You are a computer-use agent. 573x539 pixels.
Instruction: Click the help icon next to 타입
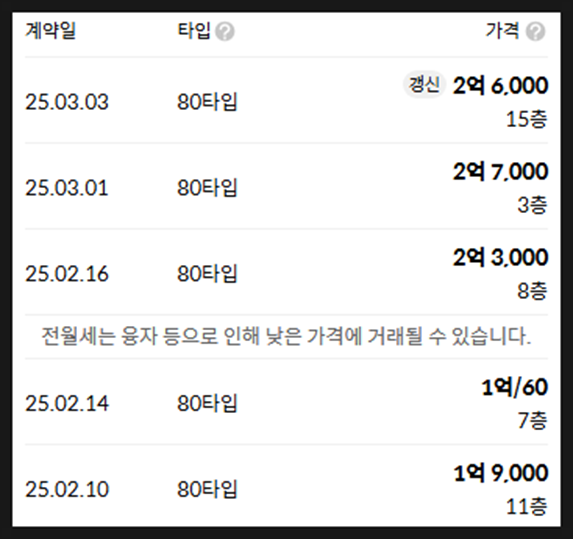(224, 31)
